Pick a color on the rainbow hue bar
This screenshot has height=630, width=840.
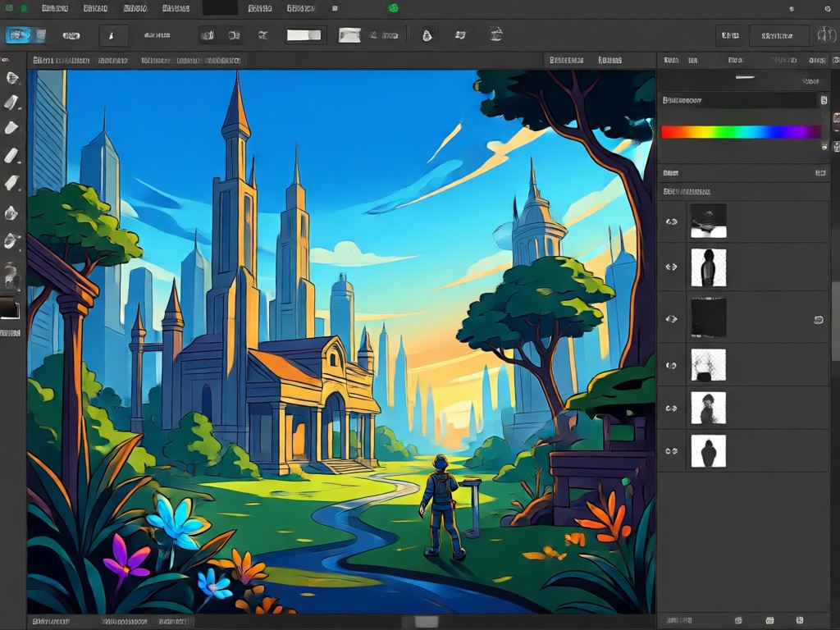pyautogui.click(x=741, y=132)
